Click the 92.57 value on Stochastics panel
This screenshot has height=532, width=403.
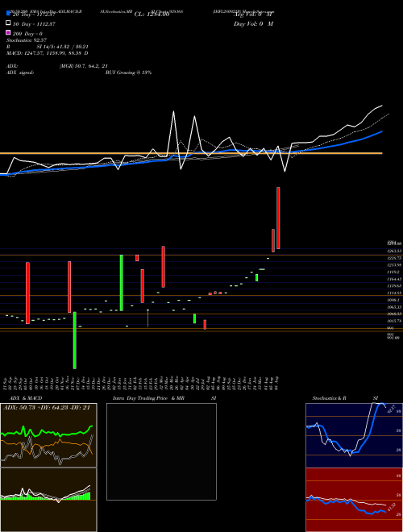390,409
